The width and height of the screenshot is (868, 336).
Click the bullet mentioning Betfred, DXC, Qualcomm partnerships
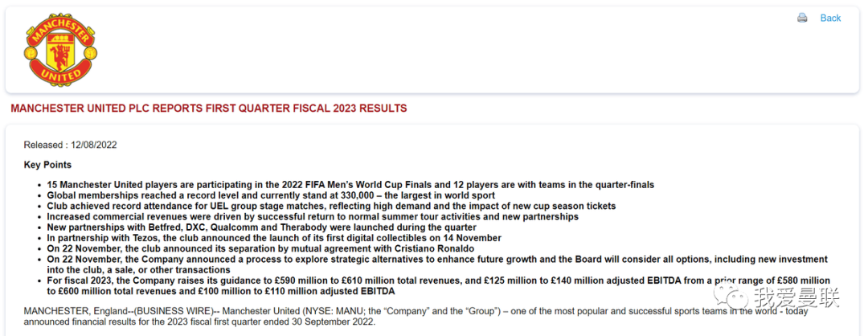click(262, 227)
